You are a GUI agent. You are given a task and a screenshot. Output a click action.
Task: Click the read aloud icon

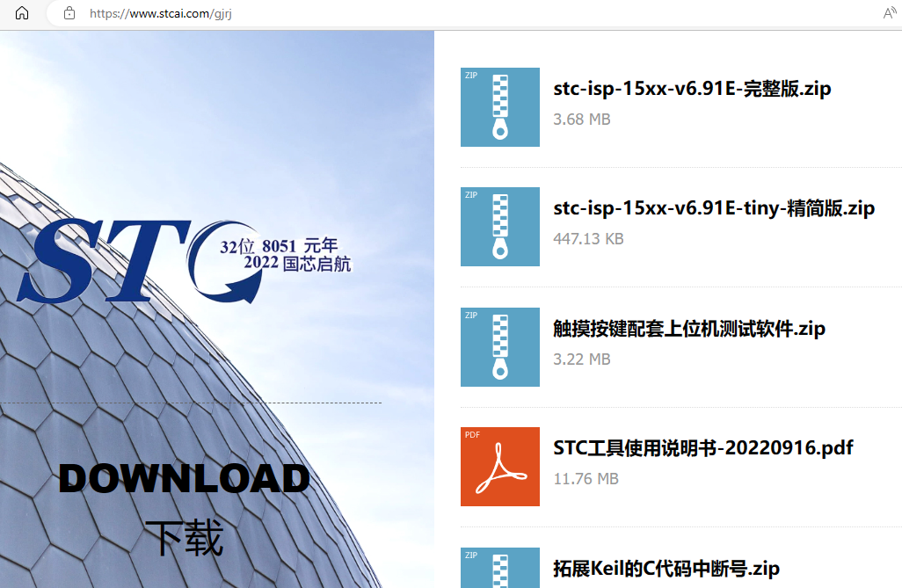pos(890,13)
